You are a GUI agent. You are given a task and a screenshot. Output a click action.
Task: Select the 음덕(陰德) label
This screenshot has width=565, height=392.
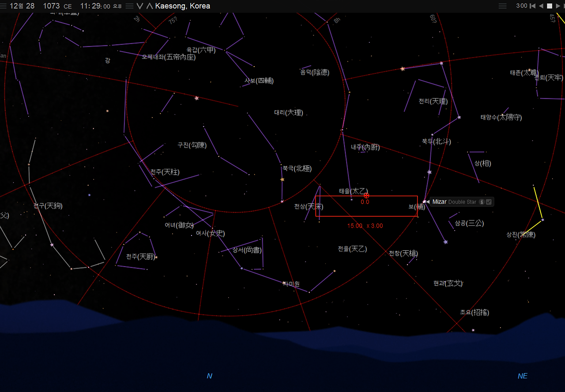click(315, 72)
